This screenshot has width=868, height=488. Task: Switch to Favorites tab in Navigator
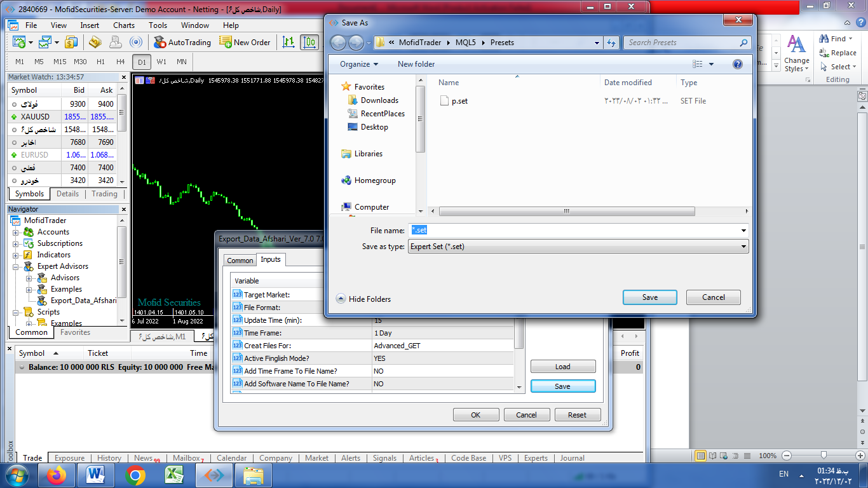pos(76,332)
